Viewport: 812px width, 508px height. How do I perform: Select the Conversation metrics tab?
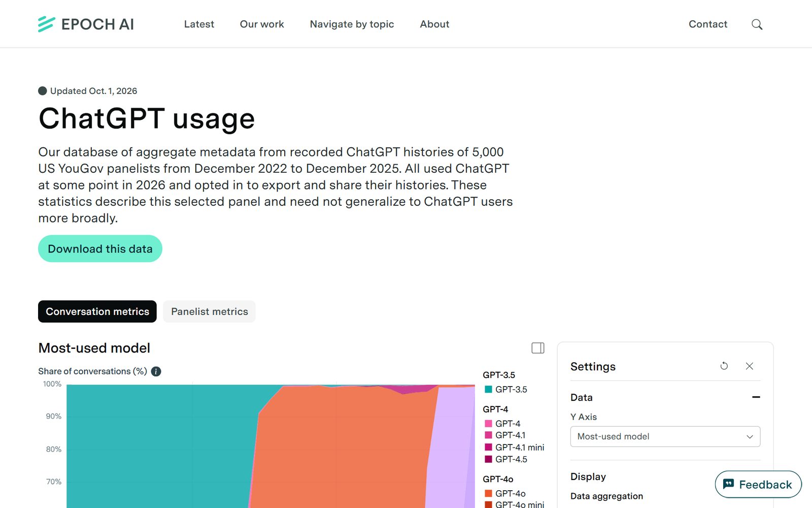pos(97,311)
